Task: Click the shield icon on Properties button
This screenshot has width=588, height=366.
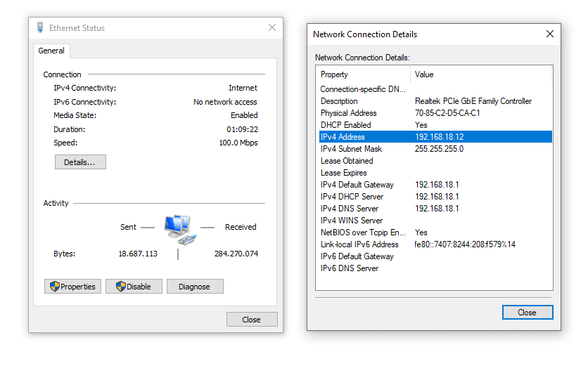Action: 54,287
